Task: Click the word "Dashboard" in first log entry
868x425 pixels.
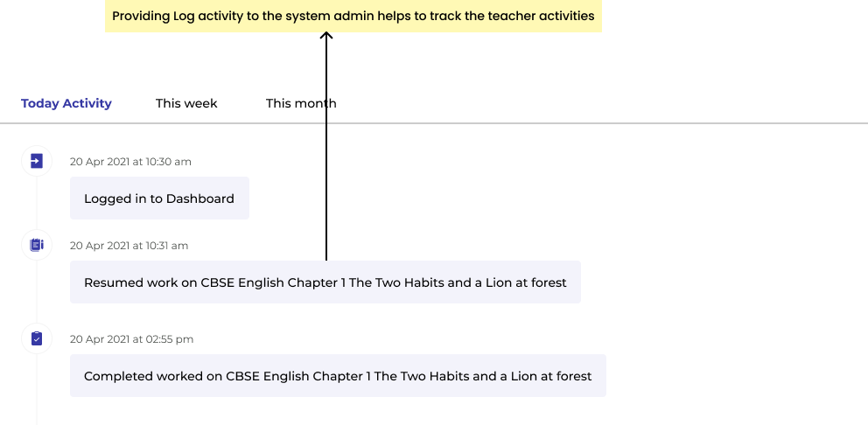Action: point(200,199)
